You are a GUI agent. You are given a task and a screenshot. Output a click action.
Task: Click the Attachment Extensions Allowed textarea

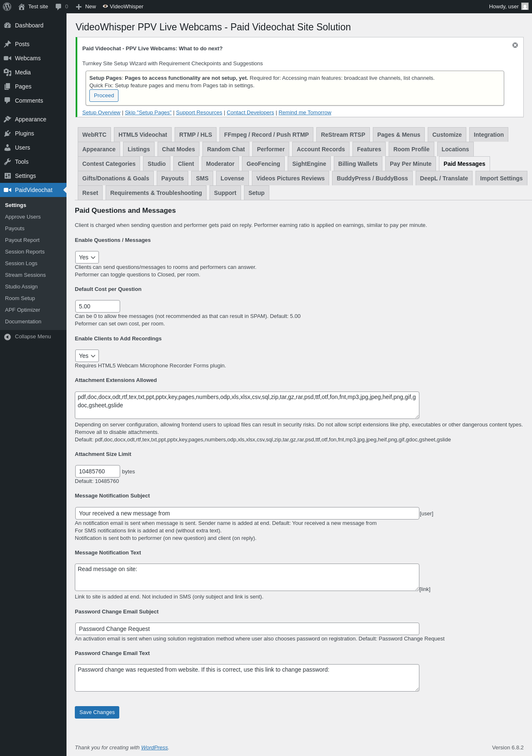[247, 405]
